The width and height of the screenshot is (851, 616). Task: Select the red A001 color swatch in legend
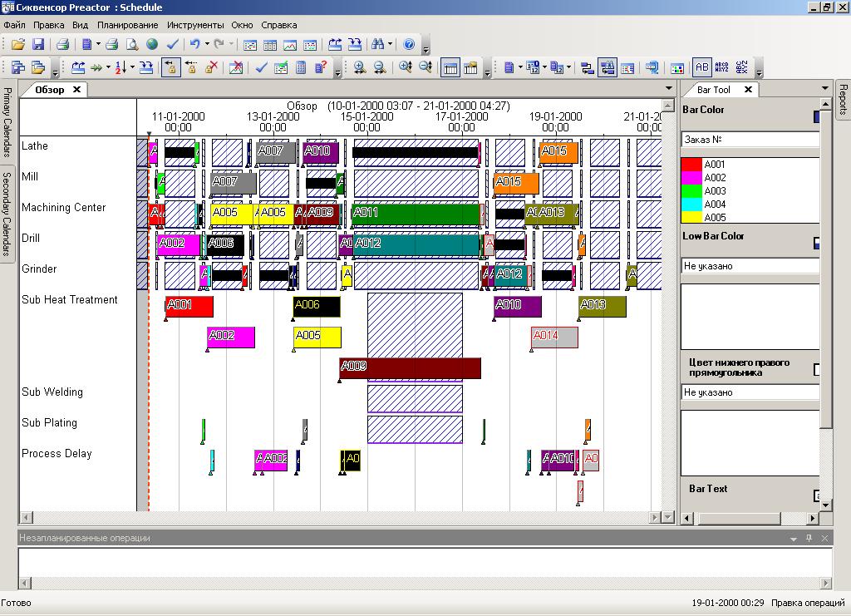(691, 165)
